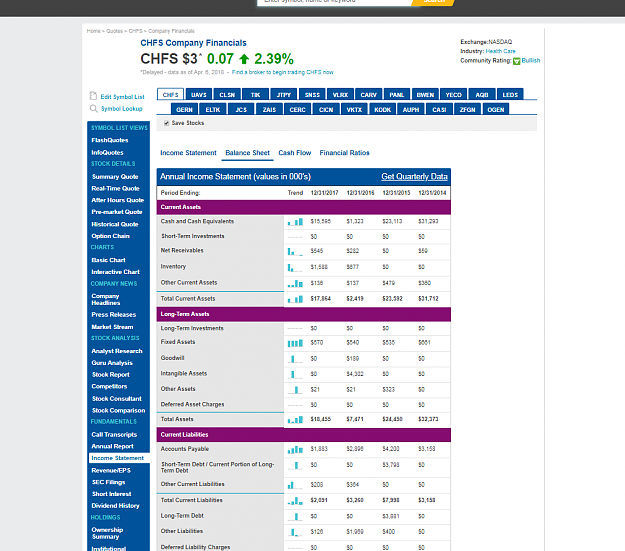Open the Press Releases link
The image size is (625, 551).
coord(114,315)
